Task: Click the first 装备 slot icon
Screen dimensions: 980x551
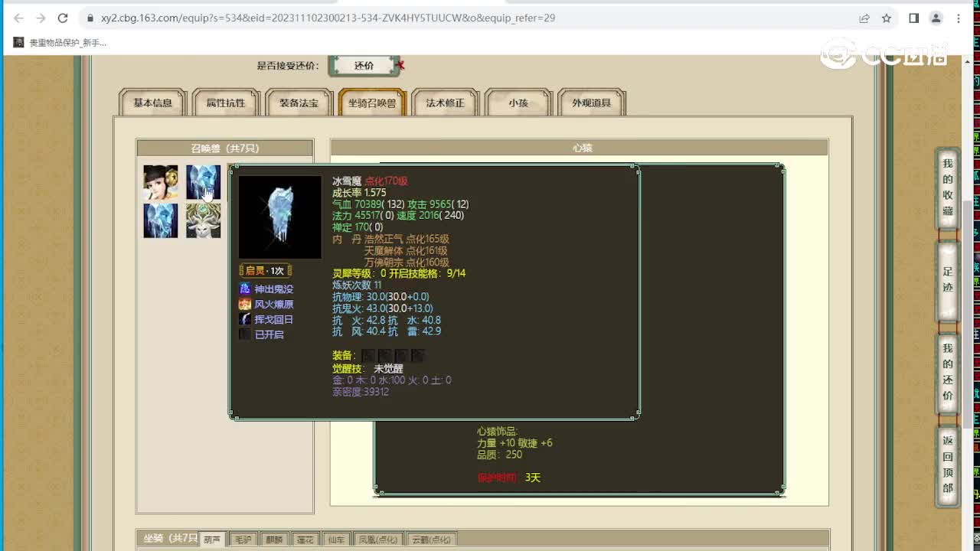Action: tap(368, 356)
